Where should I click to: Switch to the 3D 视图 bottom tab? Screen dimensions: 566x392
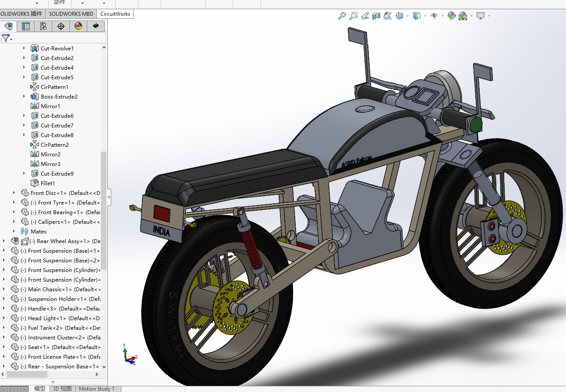(62, 388)
